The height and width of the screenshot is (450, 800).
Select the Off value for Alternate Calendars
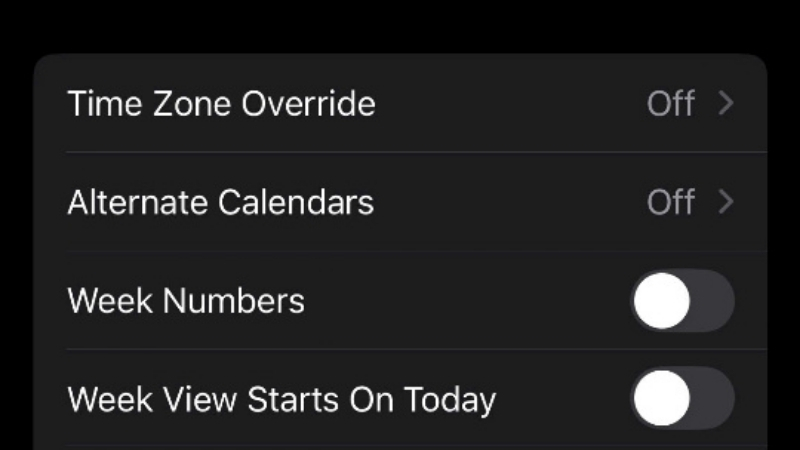670,202
